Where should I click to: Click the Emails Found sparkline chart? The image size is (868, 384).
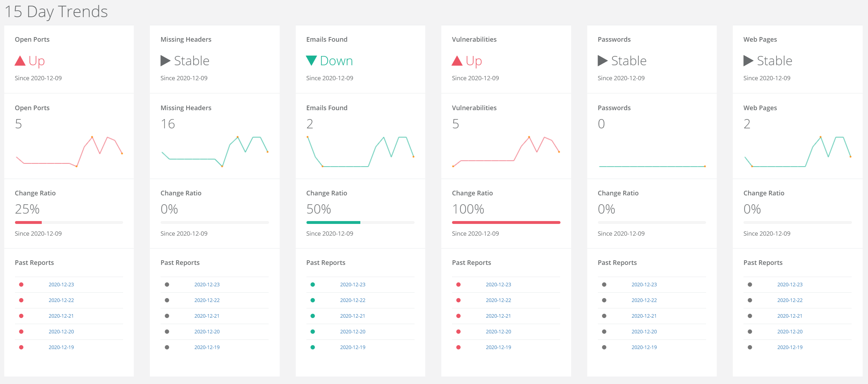point(360,152)
